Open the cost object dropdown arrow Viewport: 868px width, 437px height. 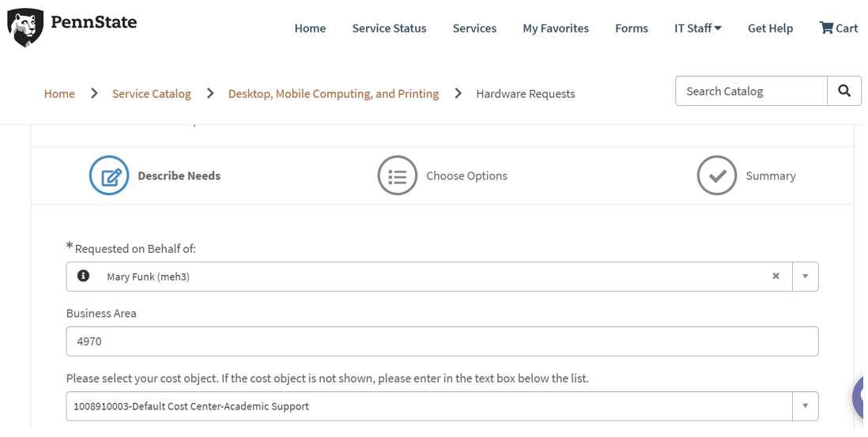[x=805, y=406]
